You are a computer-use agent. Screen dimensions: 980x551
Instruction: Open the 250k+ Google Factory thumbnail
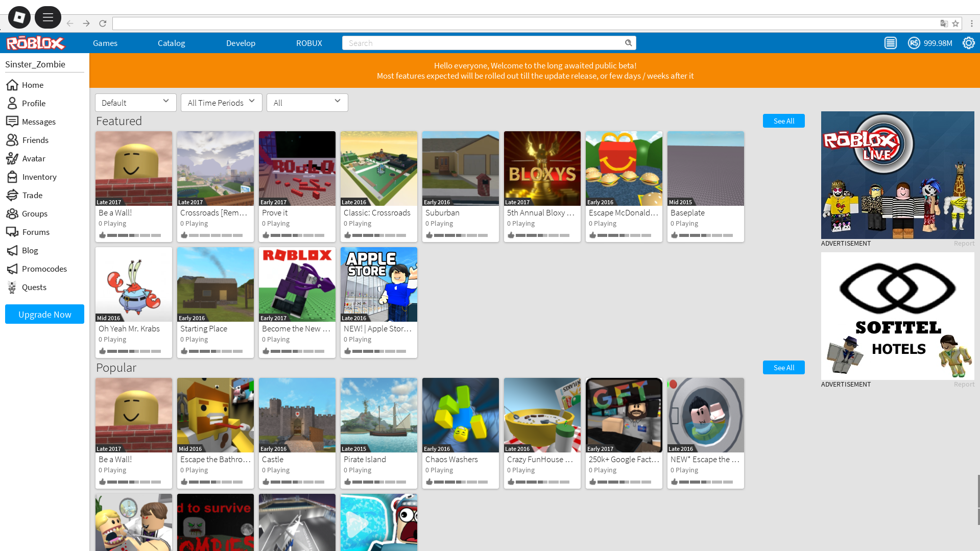[624, 415]
